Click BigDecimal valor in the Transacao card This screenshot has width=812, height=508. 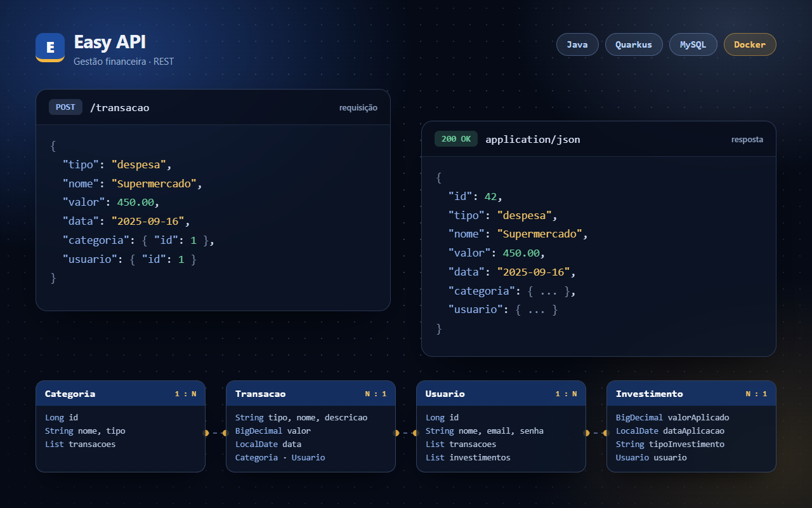[273, 431]
